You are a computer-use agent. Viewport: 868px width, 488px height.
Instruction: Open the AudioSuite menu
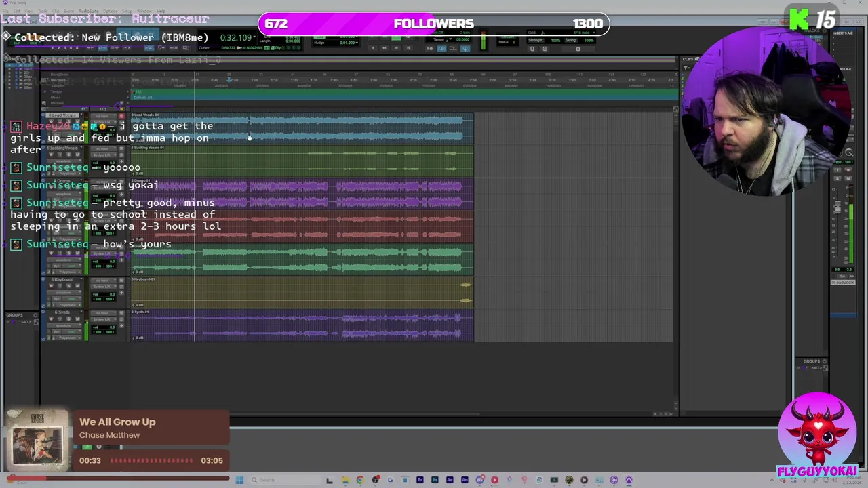coord(88,11)
